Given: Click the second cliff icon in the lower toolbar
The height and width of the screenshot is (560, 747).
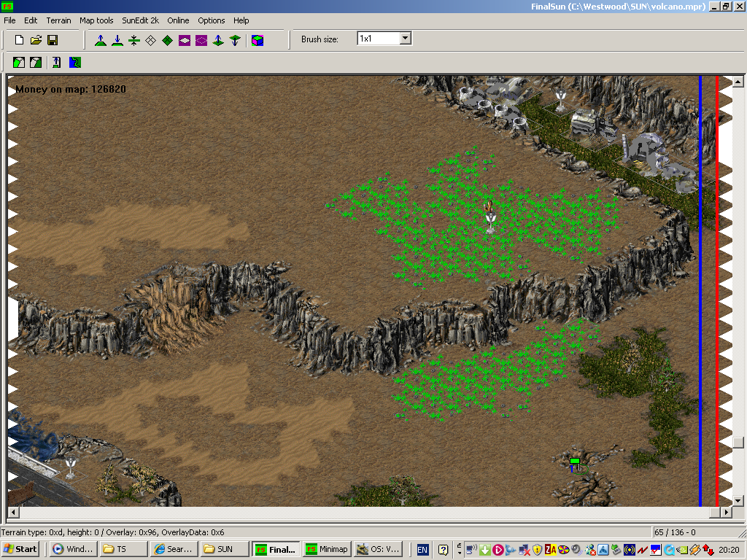Looking at the screenshot, I should 36,63.
